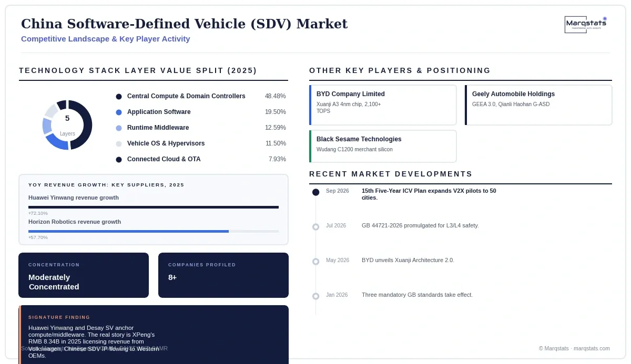Click Horizon Robotics revenue growth label
The width and height of the screenshot is (631, 364).
[75, 222]
